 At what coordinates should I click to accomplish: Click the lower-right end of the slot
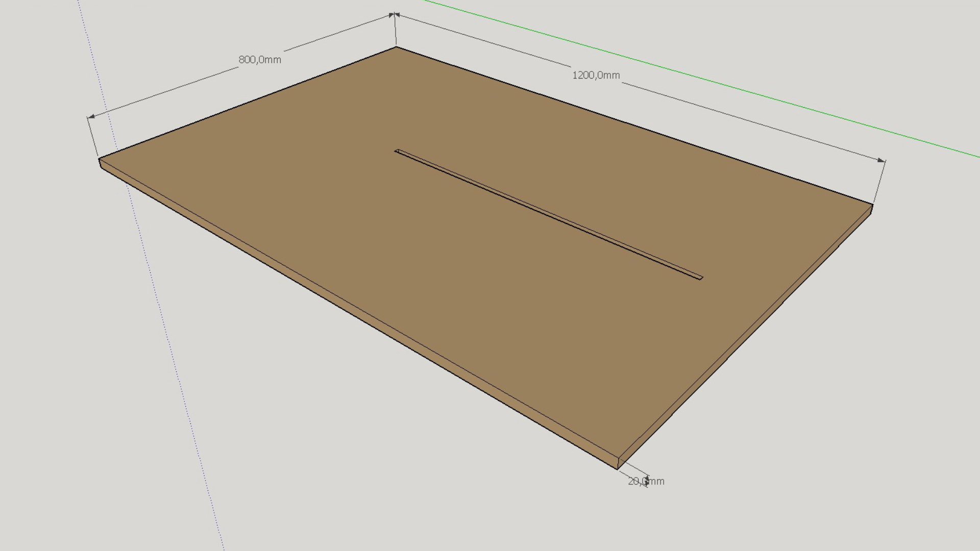pos(700,278)
